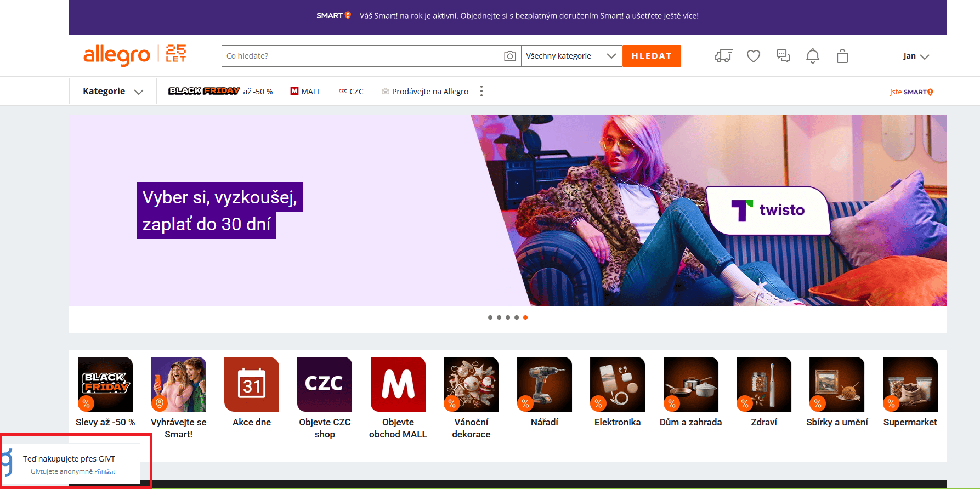The image size is (980, 489).
Task: Open the delivery truck orders icon
Action: coord(723,56)
